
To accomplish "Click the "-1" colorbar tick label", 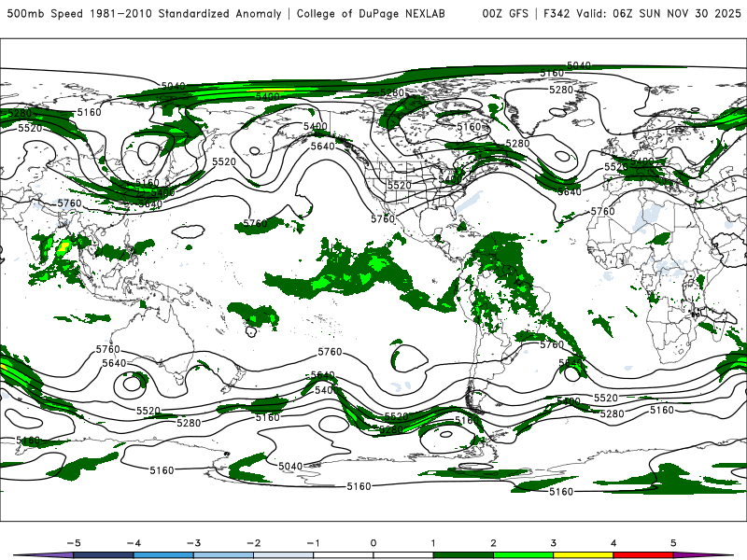I will point(313,543).
